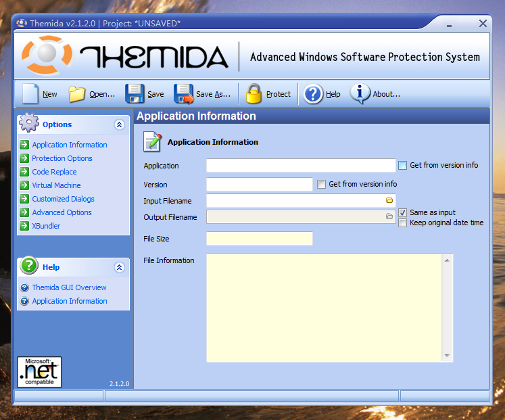Click green arrow beside Code Replace
Viewport: 505px width, 420px height.
coord(24,172)
